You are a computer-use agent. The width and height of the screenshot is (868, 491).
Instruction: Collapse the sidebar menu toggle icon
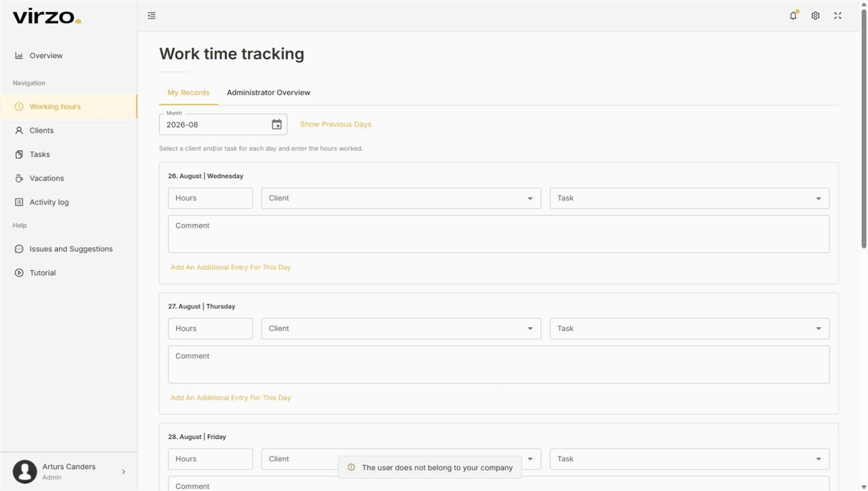(x=151, y=16)
